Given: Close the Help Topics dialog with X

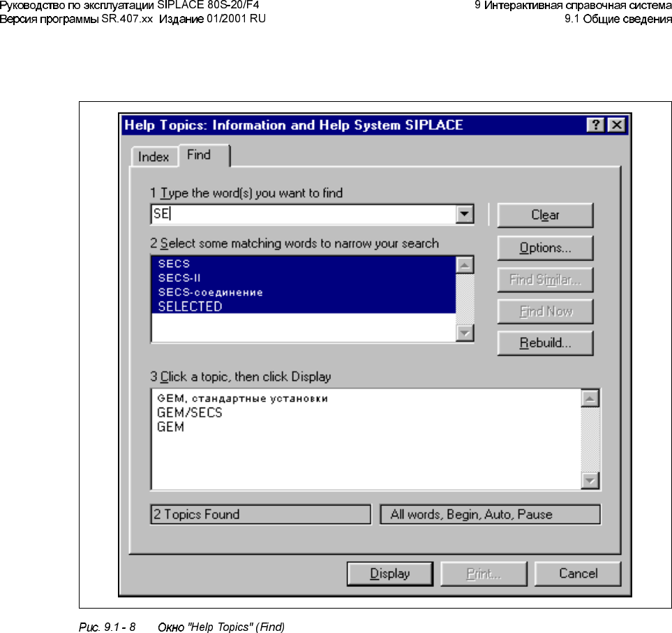Looking at the screenshot, I should click(617, 125).
